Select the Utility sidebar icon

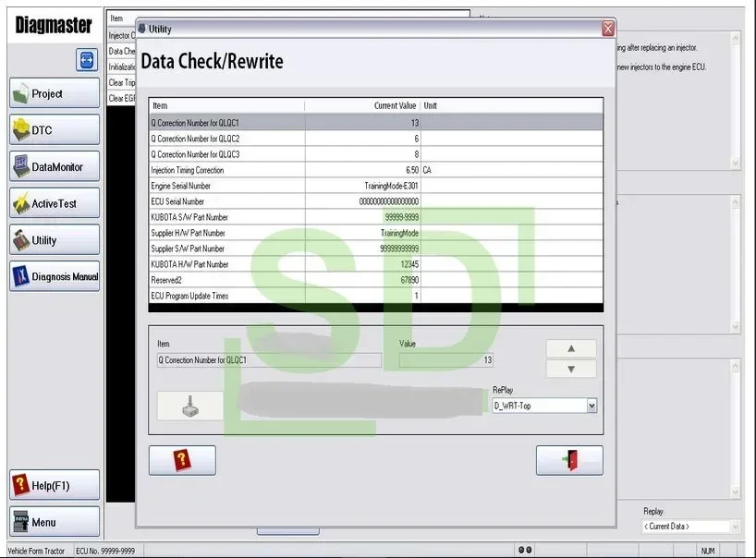pyautogui.click(x=53, y=239)
